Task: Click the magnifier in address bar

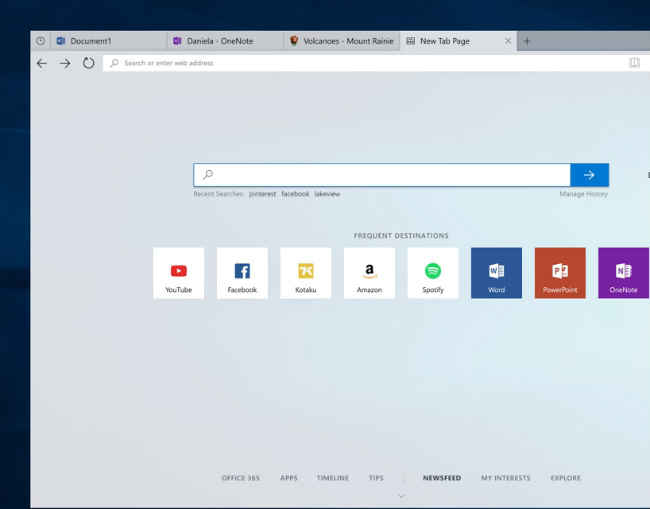Action: (x=114, y=63)
